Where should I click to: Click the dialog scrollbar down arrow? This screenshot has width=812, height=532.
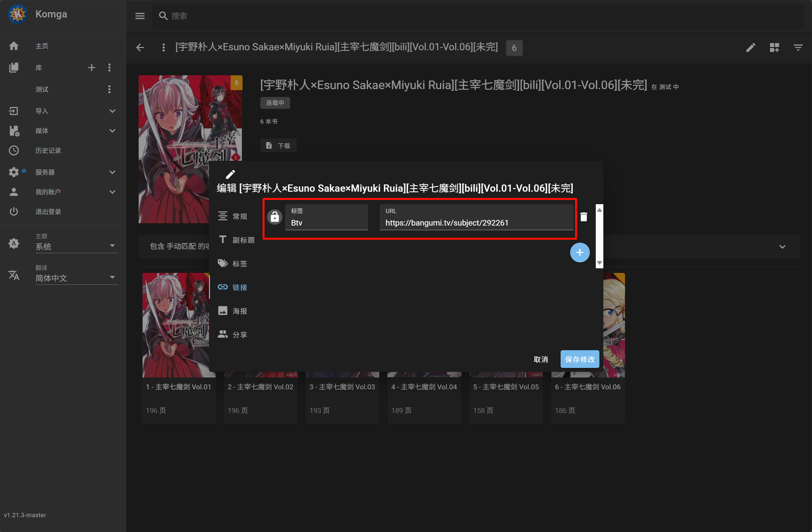coord(599,263)
